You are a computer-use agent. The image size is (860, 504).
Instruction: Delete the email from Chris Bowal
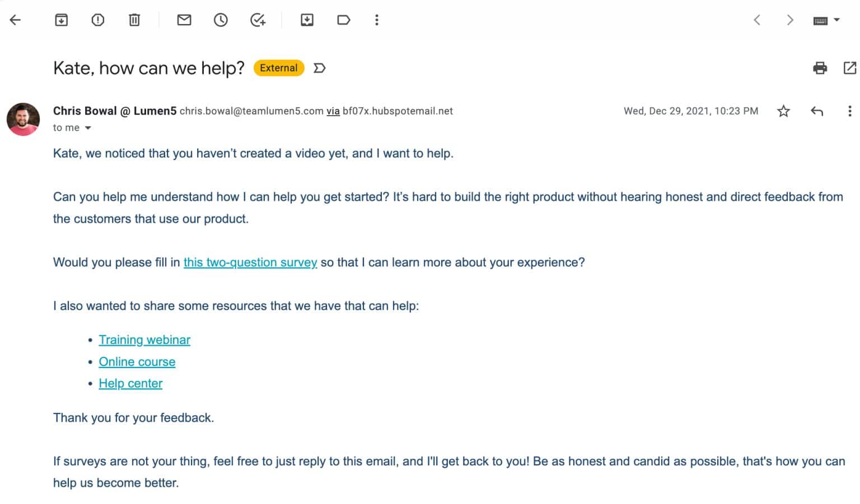tap(134, 20)
